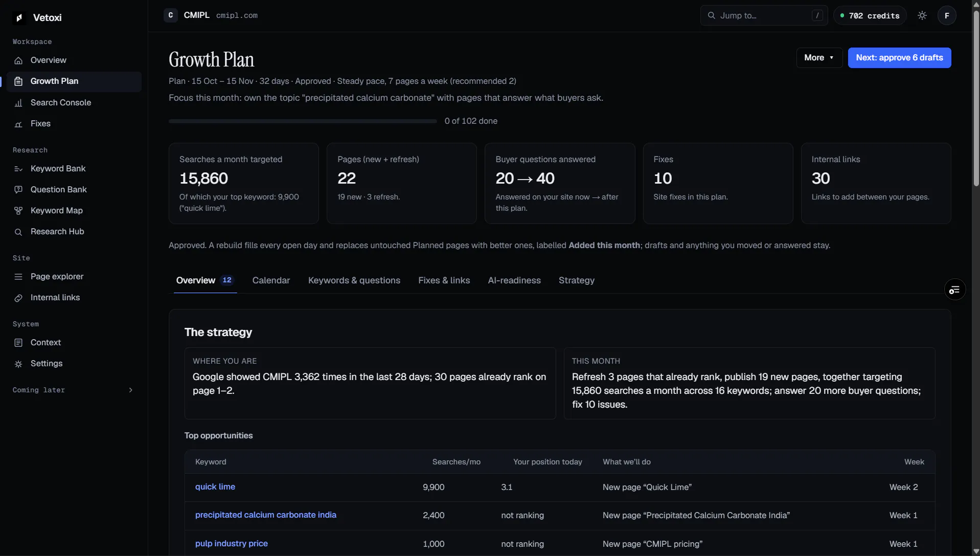Click the plan progress bar (0 of 102 done)
980x556 pixels.
click(303, 121)
